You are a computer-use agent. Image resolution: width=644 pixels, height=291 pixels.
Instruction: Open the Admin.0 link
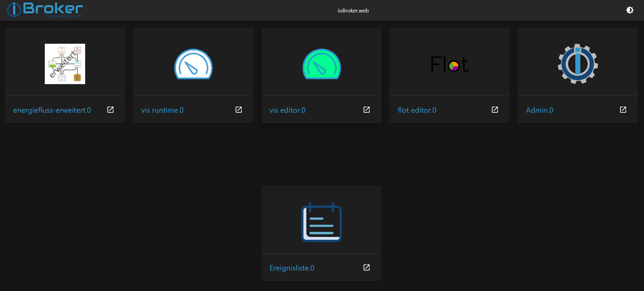[539, 110]
